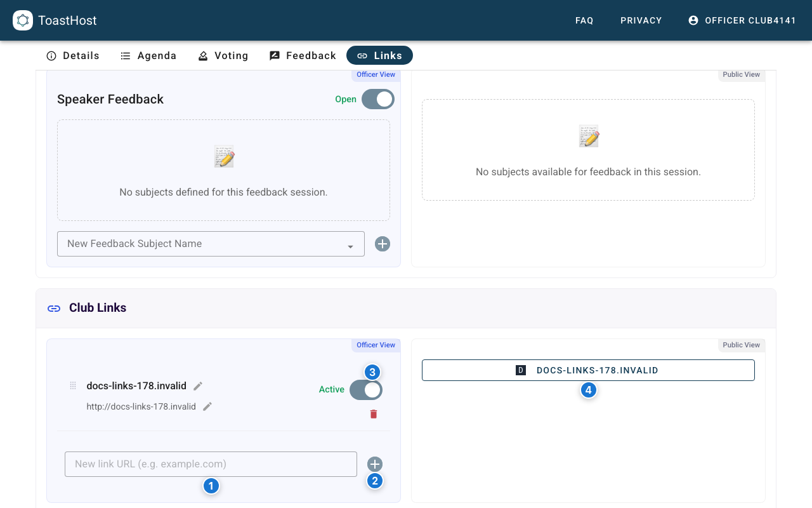812x508 pixels.
Task: Click pencil icon to edit link title
Action: pyautogui.click(x=198, y=386)
